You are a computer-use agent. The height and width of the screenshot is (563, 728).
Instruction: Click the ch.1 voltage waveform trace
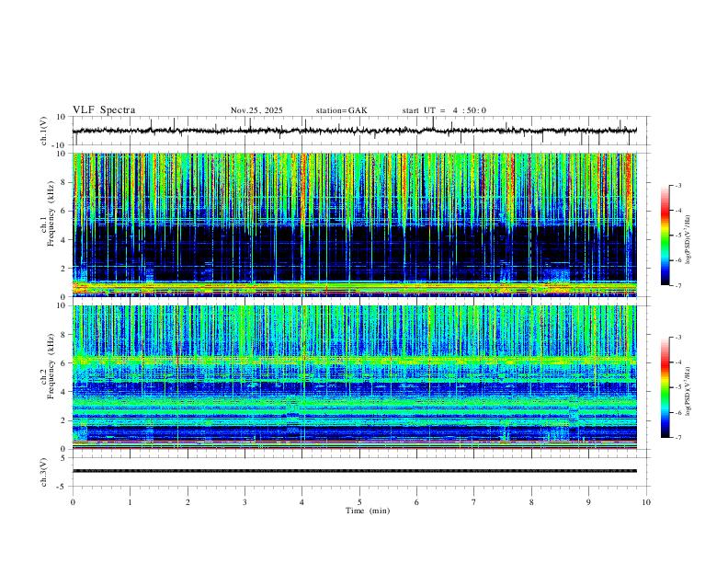point(355,131)
